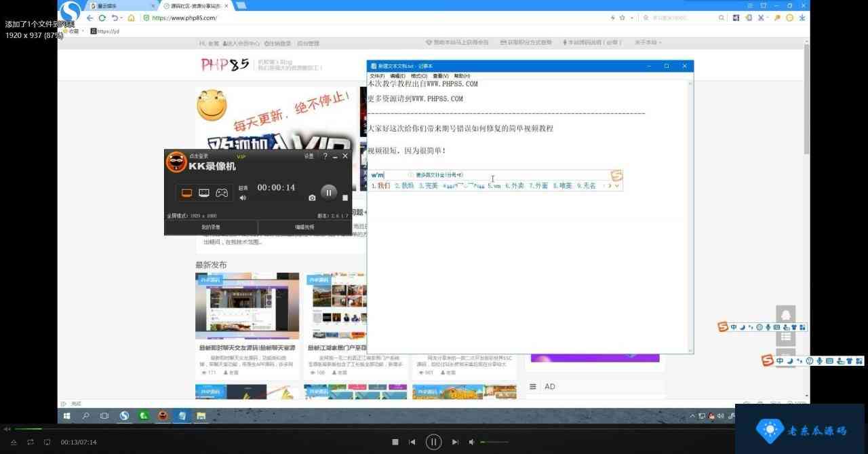Open KK recorder 设置 settings
The image size is (868, 454).
(309, 156)
